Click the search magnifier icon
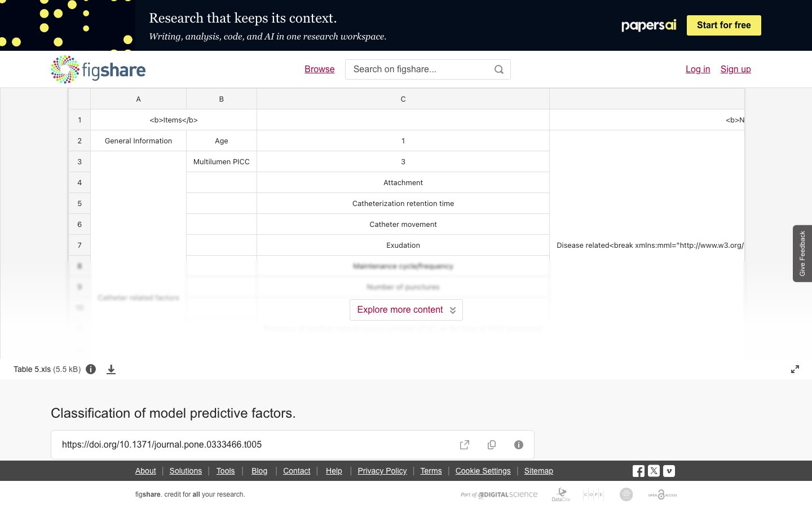The height and width of the screenshot is (508, 812). tap(498, 69)
